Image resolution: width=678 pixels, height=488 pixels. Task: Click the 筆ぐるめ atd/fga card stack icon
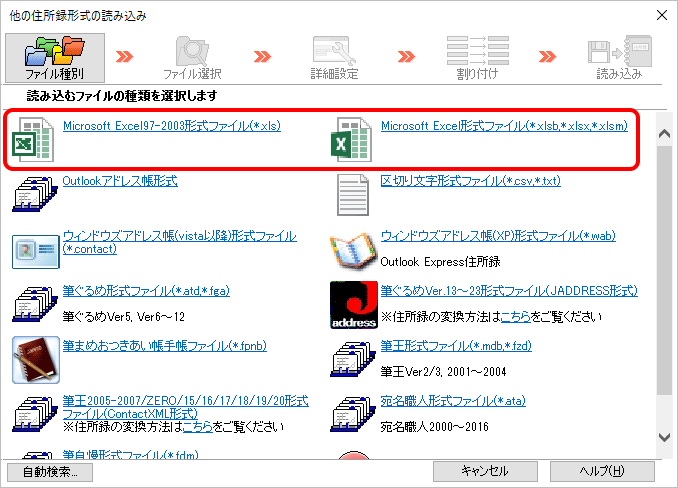coord(35,304)
